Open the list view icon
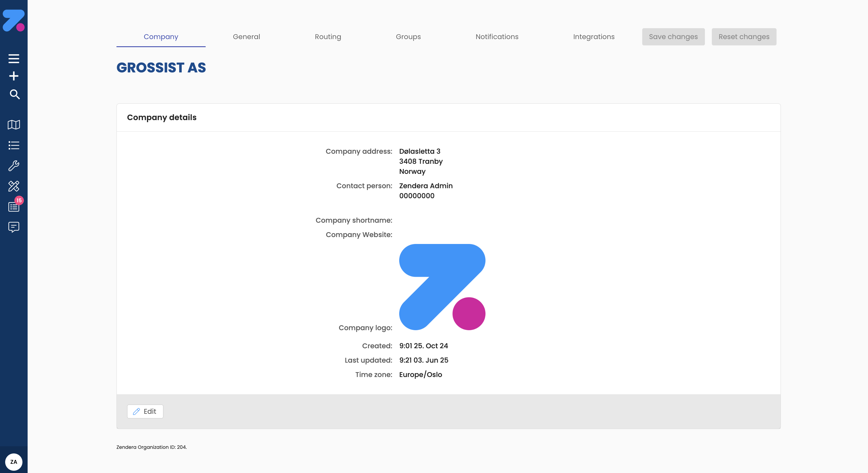868x473 pixels. pyautogui.click(x=14, y=145)
